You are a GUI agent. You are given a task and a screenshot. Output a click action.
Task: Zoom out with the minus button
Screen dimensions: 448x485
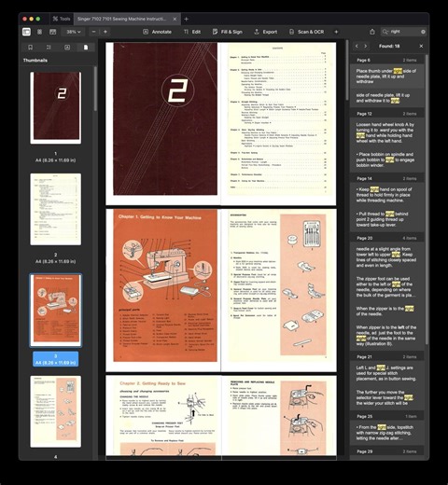(94, 32)
